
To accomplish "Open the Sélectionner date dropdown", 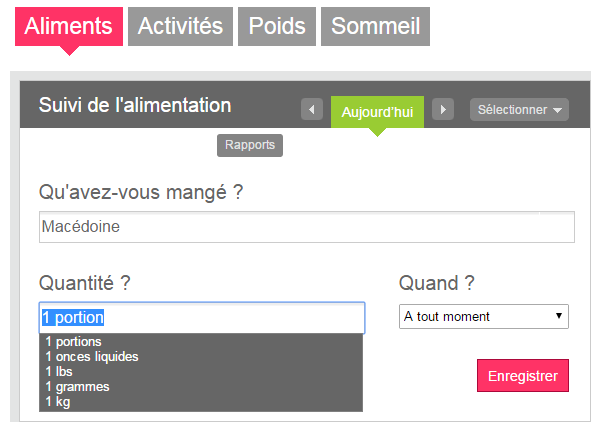I will click(x=519, y=110).
